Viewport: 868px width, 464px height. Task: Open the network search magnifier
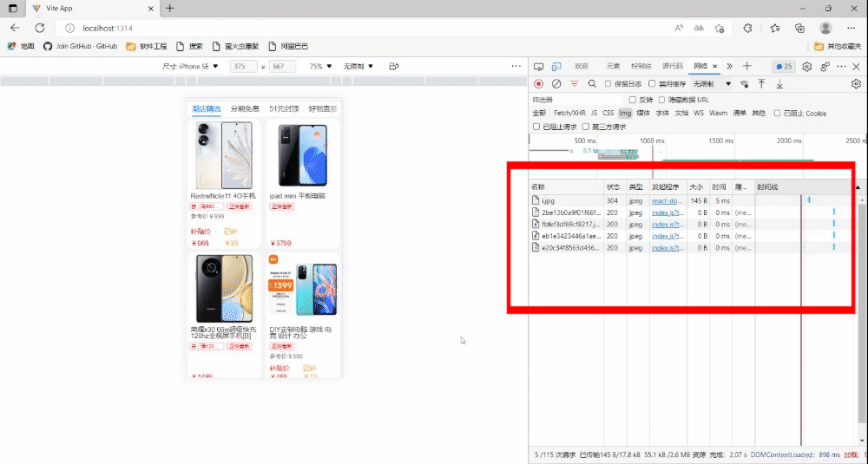(592, 84)
